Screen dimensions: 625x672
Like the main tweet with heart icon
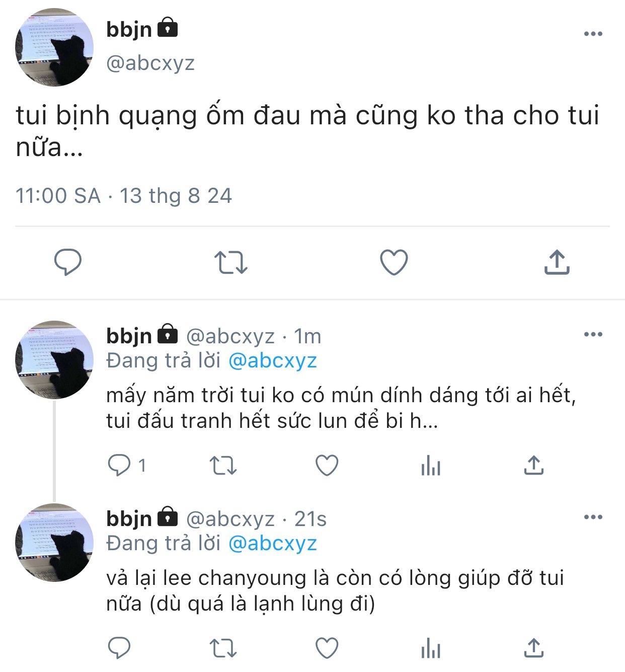coord(394,262)
